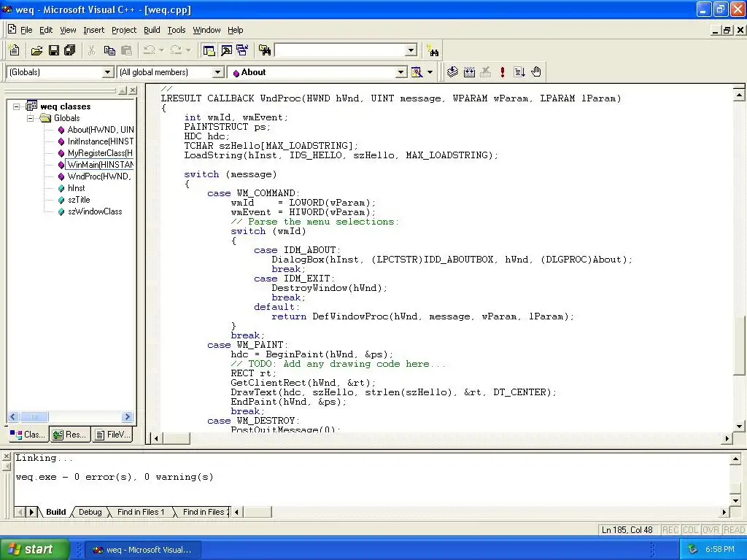747x560 pixels.
Task: Open the Insert menu
Action: pyautogui.click(x=93, y=30)
